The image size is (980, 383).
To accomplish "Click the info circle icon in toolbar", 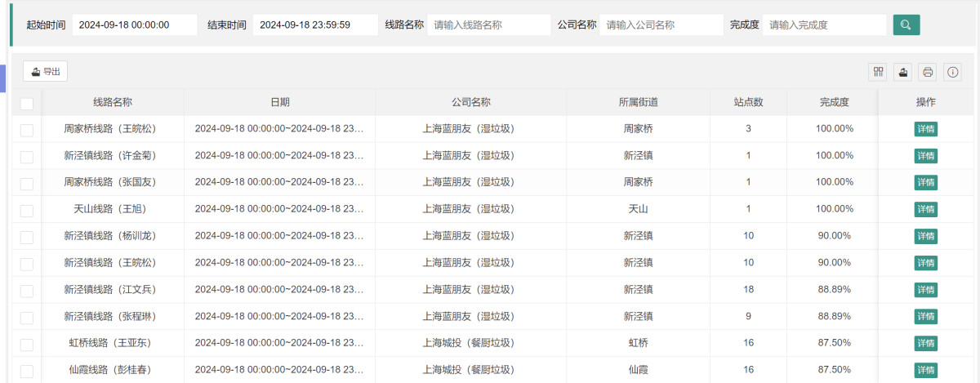I will pos(953,72).
